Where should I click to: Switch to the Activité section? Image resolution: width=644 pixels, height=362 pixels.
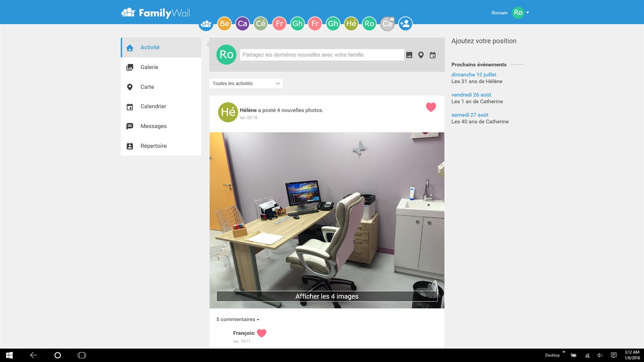click(x=150, y=47)
